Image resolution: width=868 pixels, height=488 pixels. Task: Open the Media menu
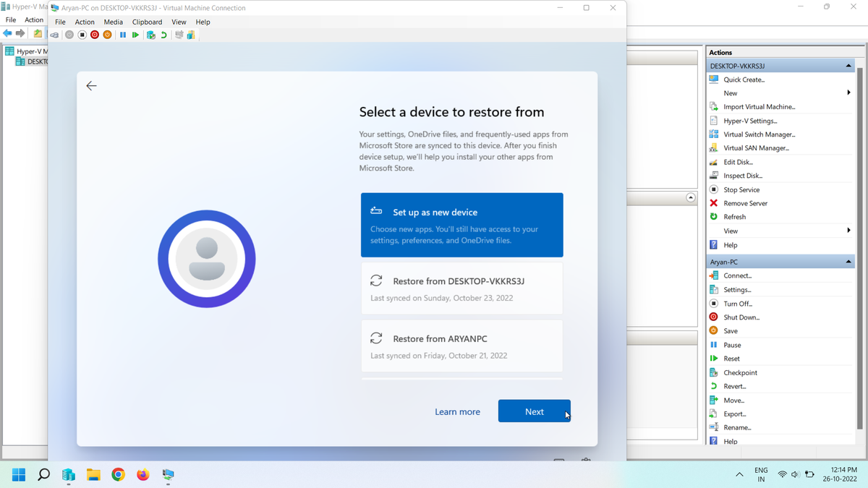[x=114, y=22]
